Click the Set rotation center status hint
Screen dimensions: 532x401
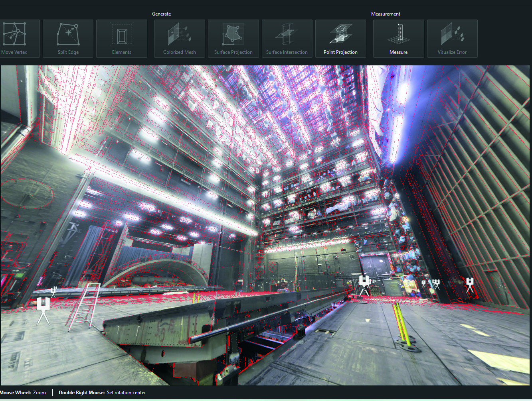pyautogui.click(x=126, y=392)
